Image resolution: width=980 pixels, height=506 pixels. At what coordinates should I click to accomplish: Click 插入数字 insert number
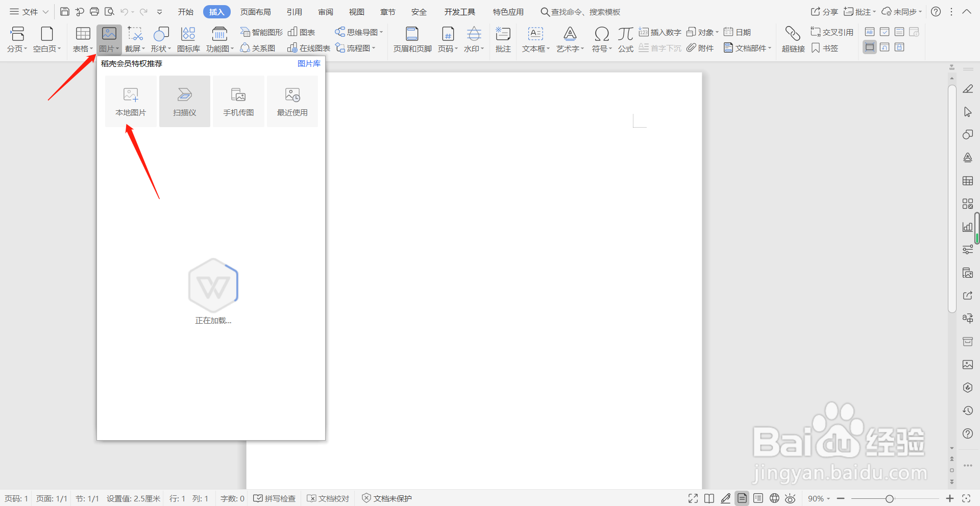(x=660, y=32)
